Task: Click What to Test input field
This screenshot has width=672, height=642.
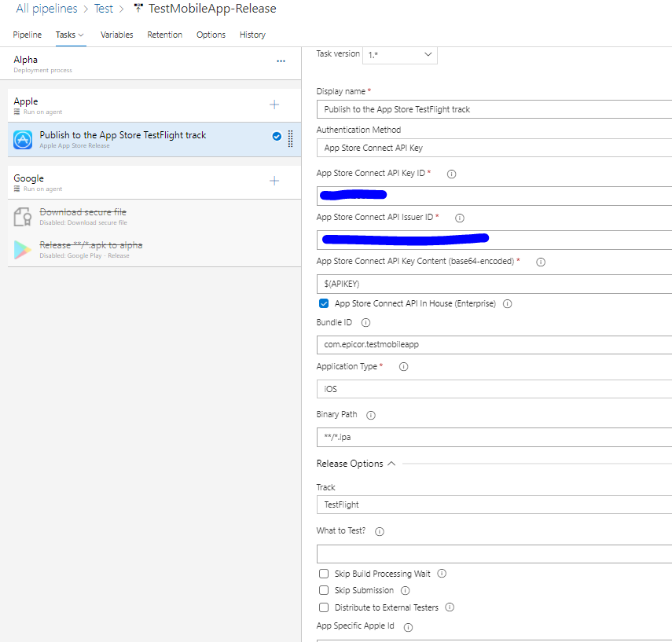Action: click(494, 554)
